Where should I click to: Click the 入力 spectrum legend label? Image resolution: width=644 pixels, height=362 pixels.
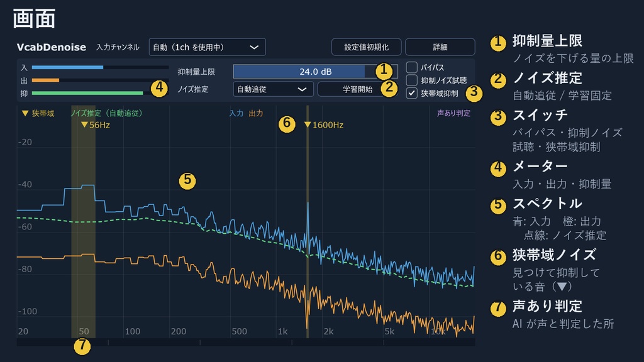[x=236, y=113]
